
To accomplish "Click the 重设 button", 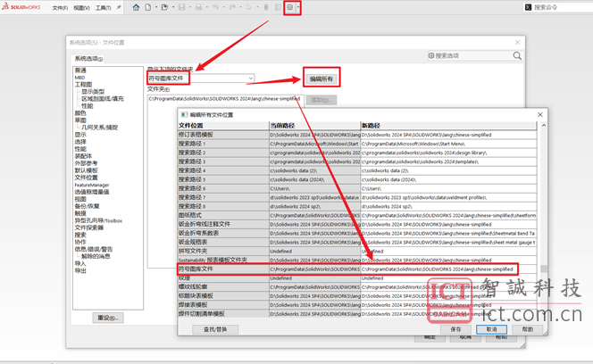I will (x=108, y=318).
